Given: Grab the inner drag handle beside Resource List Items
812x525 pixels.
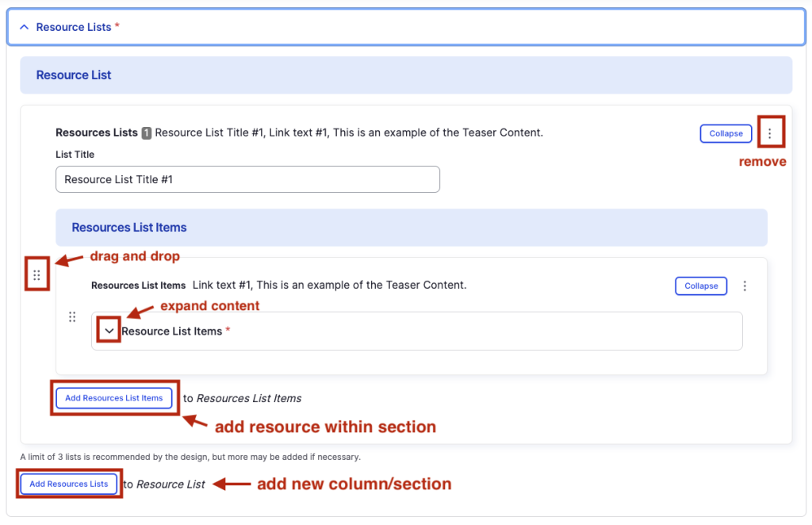Looking at the screenshot, I should coord(72,317).
